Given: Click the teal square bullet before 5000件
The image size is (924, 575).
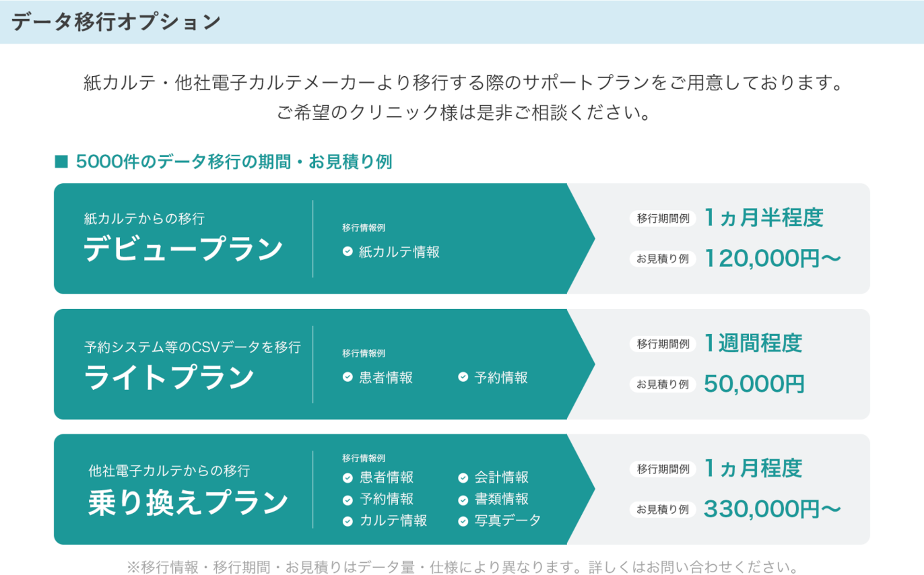Looking at the screenshot, I should pos(61,162).
